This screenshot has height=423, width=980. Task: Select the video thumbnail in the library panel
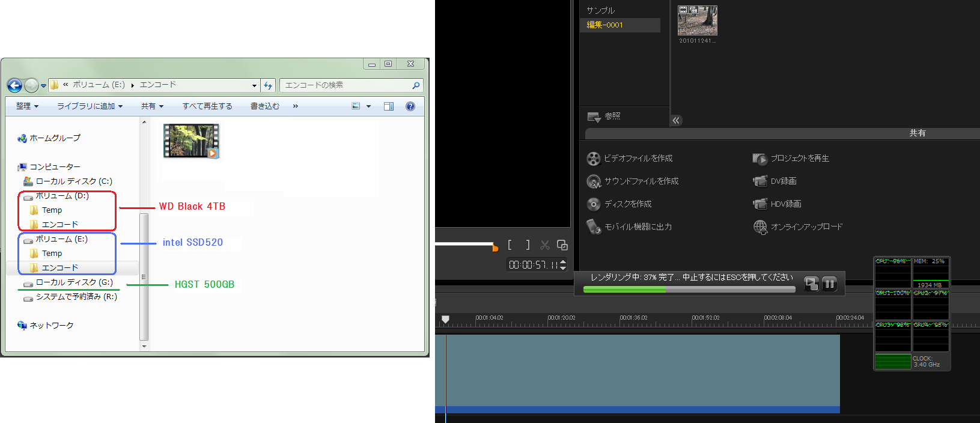pyautogui.click(x=697, y=21)
